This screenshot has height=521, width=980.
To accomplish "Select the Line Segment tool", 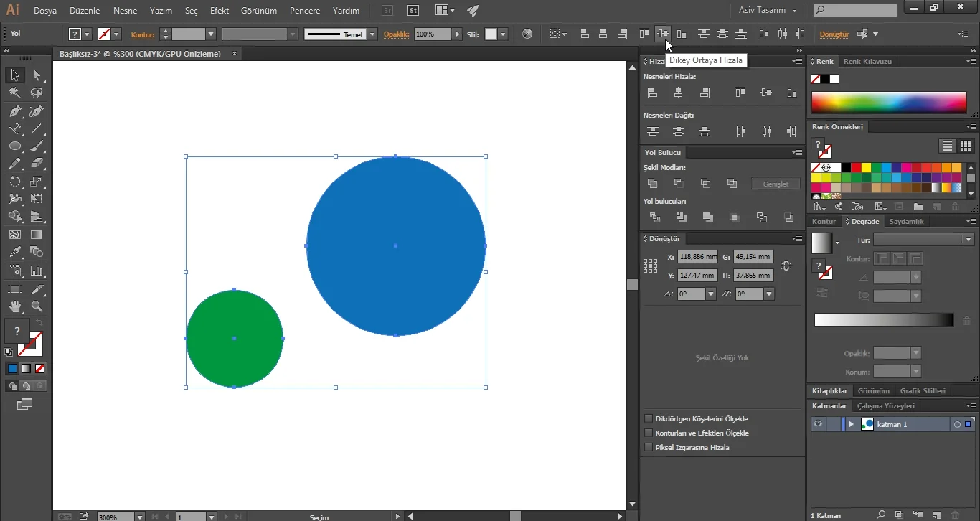I will [x=37, y=129].
